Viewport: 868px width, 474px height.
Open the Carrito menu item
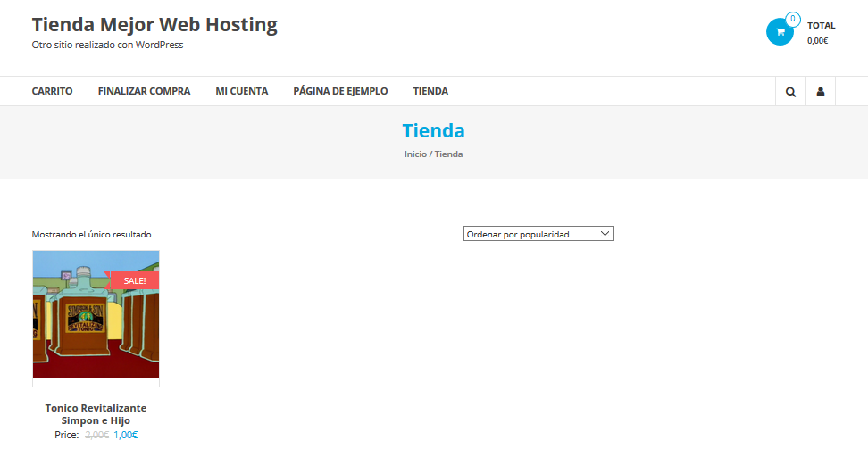click(x=52, y=91)
